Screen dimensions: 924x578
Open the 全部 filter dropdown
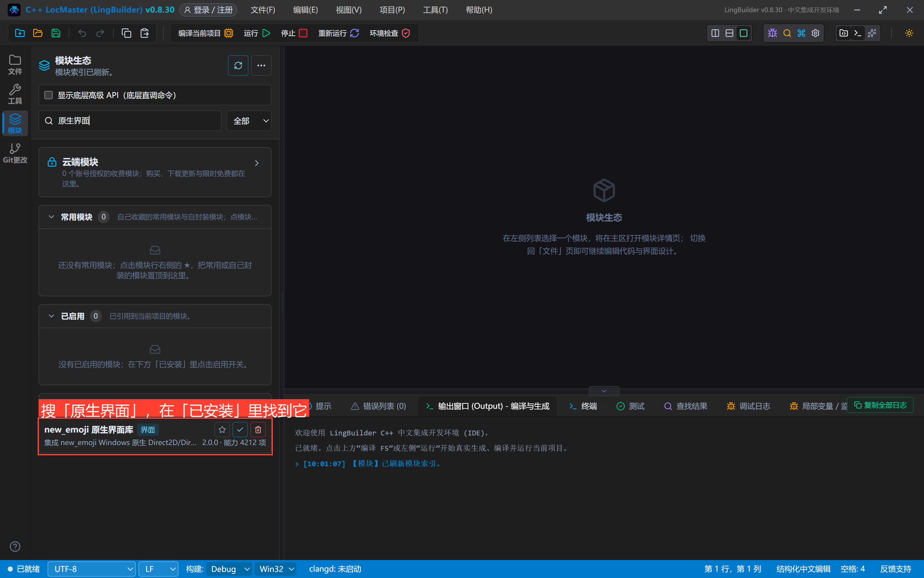(x=249, y=121)
